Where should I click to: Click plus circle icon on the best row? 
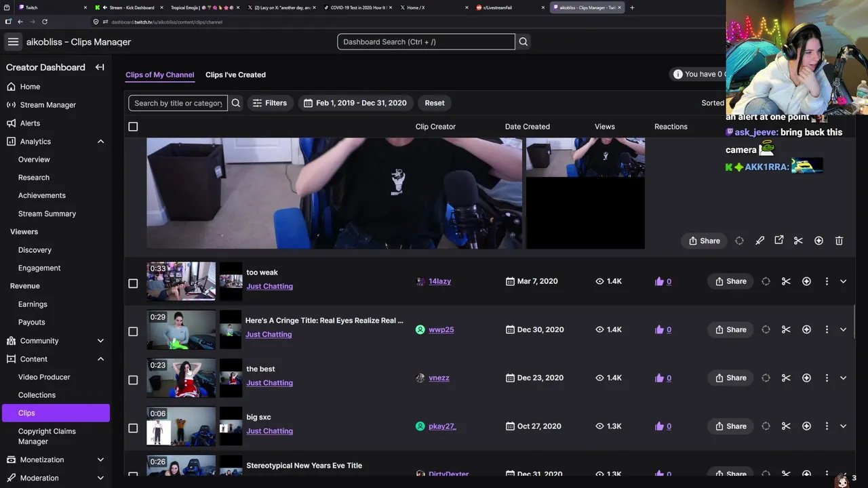[806, 378]
